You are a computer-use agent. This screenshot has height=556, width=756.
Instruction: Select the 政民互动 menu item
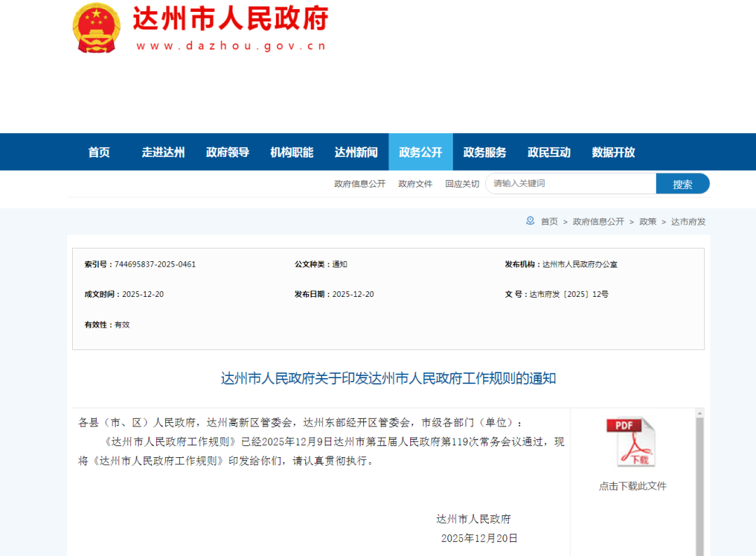point(549,152)
